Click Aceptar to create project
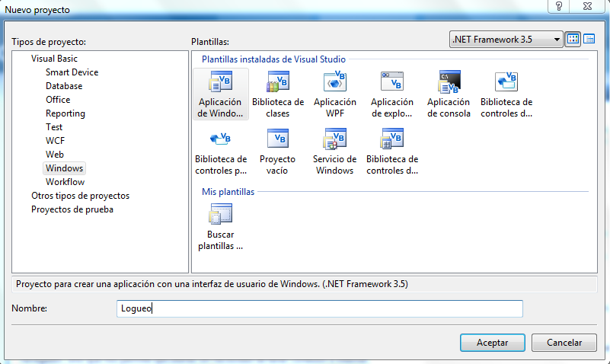 [493, 343]
